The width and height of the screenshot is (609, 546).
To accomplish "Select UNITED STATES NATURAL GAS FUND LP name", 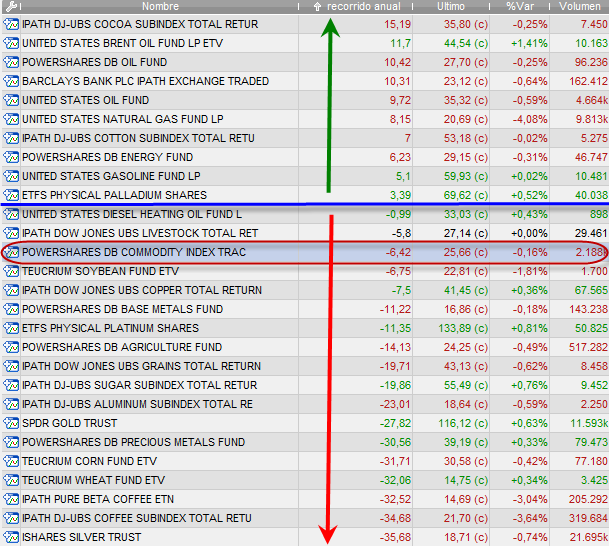I will coord(123,120).
